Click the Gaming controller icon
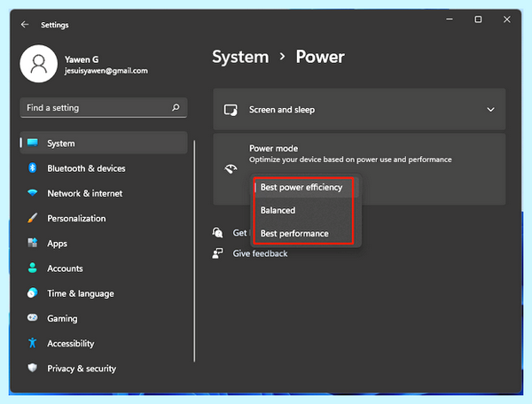 (33, 317)
